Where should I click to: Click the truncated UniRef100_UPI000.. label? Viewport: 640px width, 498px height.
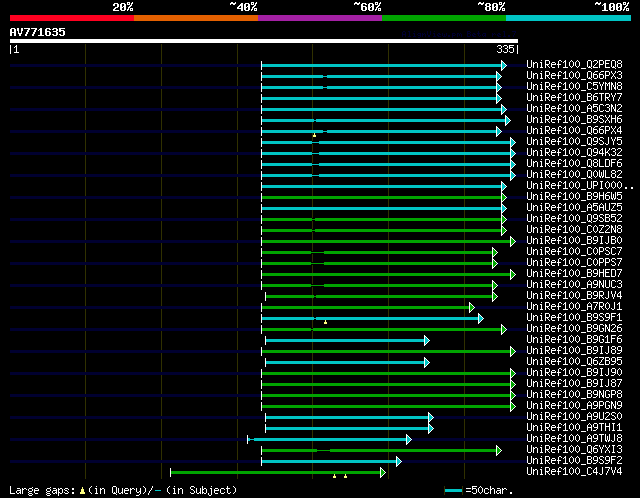click(580, 186)
